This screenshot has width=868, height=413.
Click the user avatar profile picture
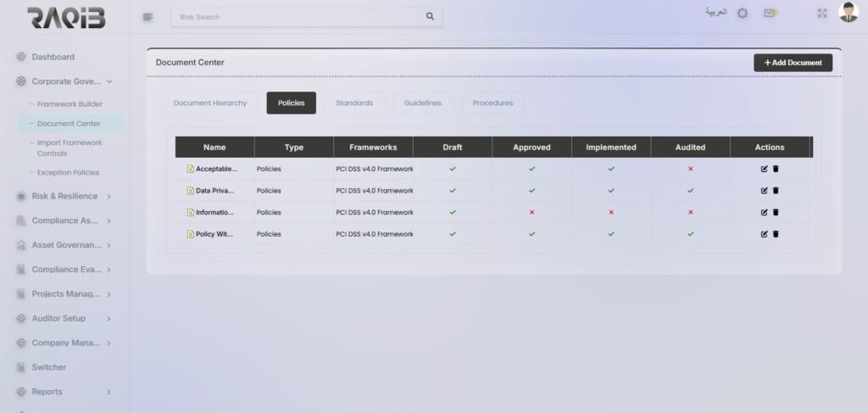pyautogui.click(x=848, y=13)
